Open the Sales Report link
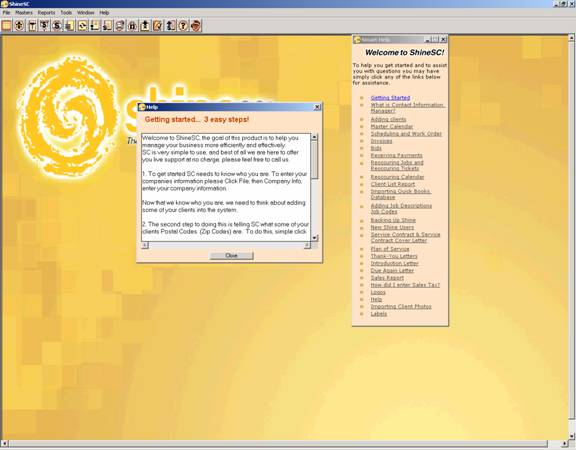The image size is (576, 450). [387, 278]
